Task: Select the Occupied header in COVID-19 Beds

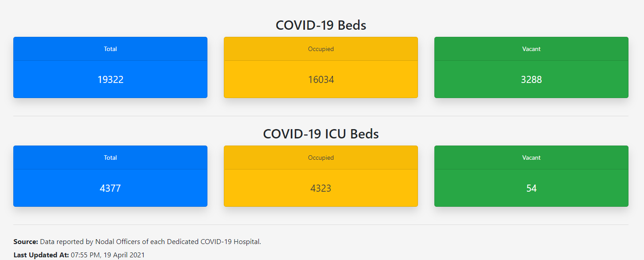Action: (x=321, y=49)
